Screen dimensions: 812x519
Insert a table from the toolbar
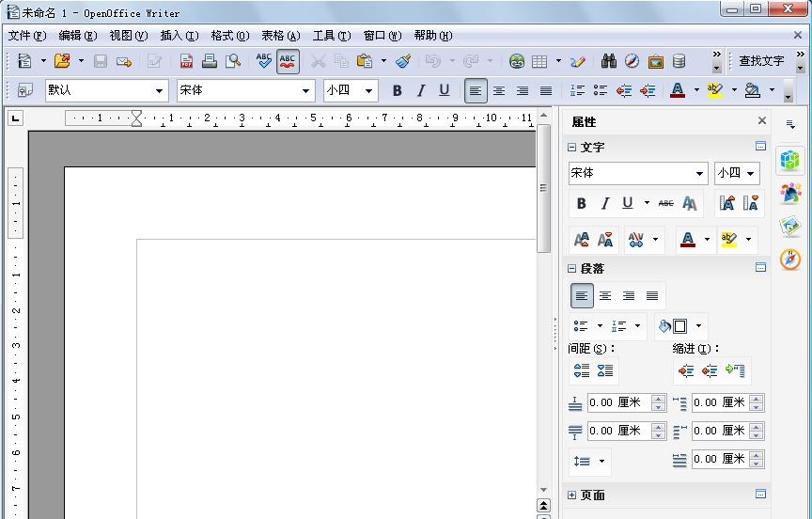click(x=539, y=61)
